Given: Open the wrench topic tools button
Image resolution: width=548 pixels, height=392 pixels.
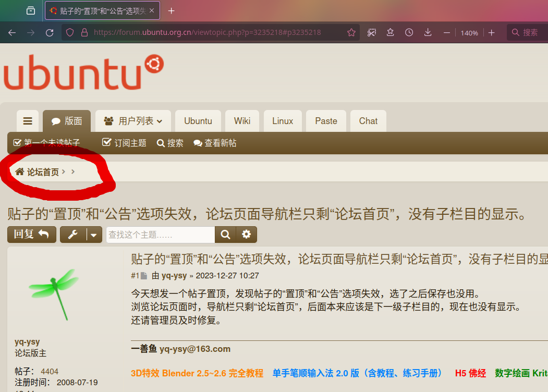Looking at the screenshot, I should click(73, 235).
